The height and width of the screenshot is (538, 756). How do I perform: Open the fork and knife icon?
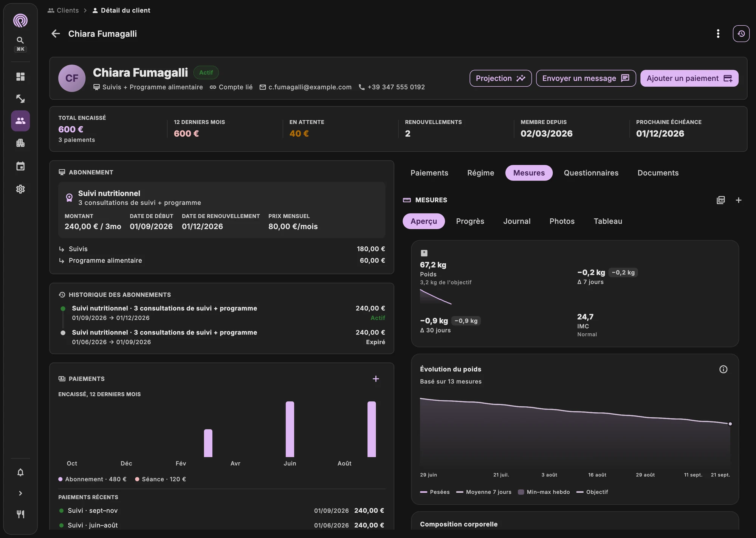tap(20, 514)
